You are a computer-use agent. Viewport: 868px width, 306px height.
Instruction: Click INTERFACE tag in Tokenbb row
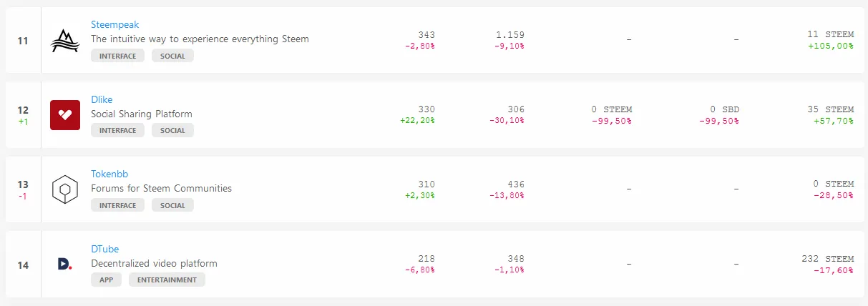point(117,205)
